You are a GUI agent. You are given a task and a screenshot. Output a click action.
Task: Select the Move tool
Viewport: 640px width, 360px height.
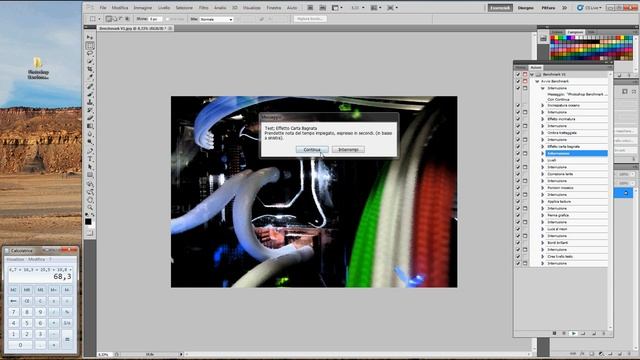click(90, 37)
